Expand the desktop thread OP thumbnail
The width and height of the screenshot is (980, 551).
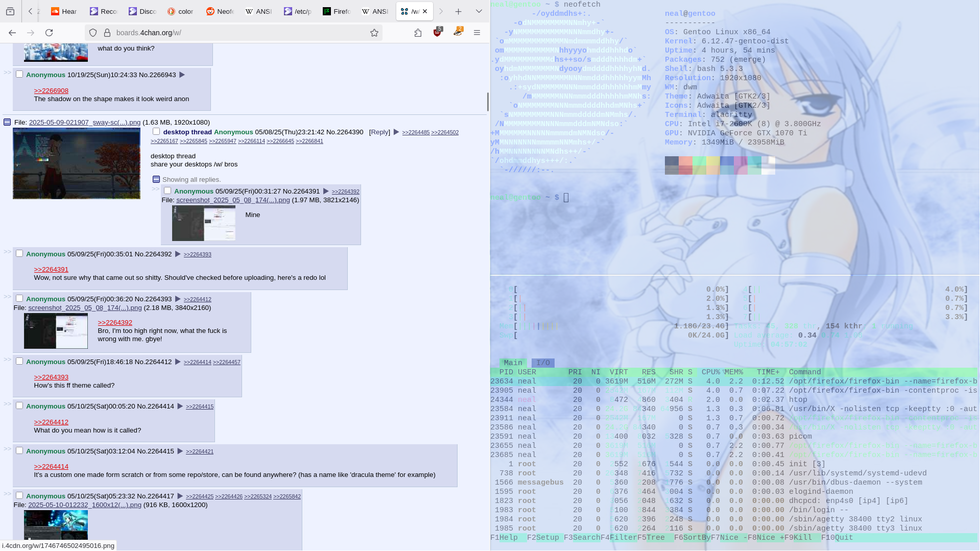click(77, 163)
